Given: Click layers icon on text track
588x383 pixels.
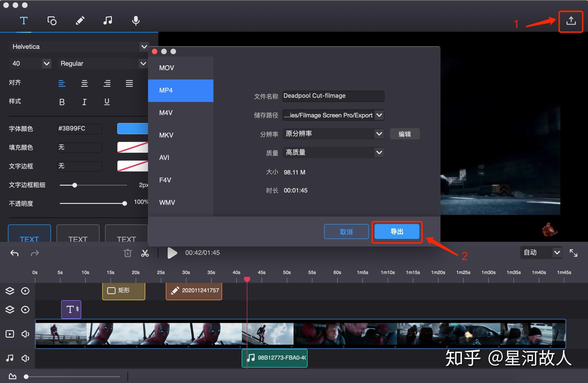Looking at the screenshot, I should pyautogui.click(x=10, y=310).
